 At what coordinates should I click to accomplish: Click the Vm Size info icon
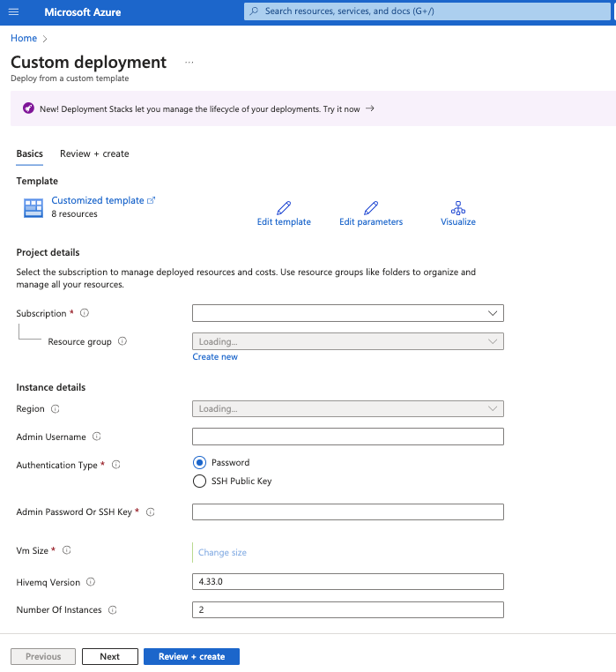tap(67, 549)
